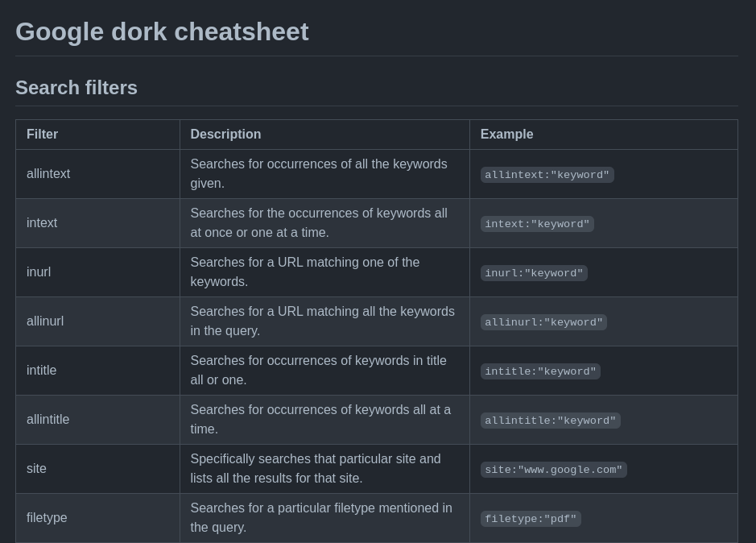Click the Google dork cheatsheet heading
Image resolution: width=756 pixels, height=543 pixels.
click(x=162, y=31)
